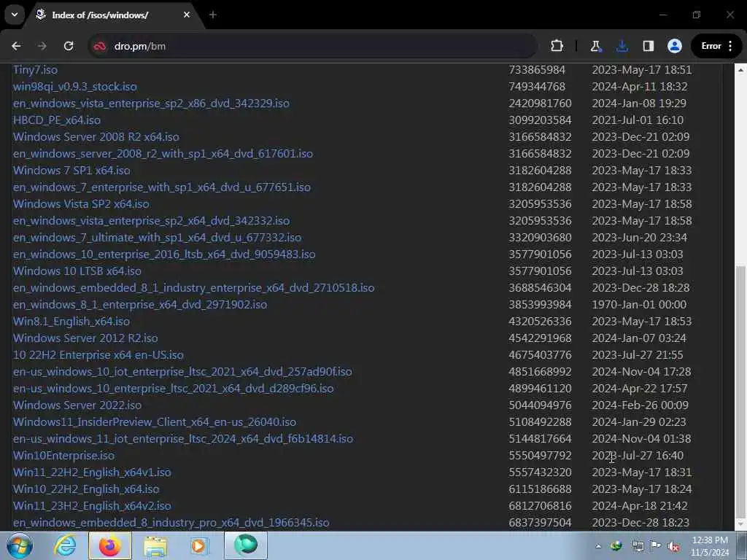Image resolution: width=747 pixels, height=560 pixels.
Task: Switch to the green browser taskbar icon
Action: [246, 545]
